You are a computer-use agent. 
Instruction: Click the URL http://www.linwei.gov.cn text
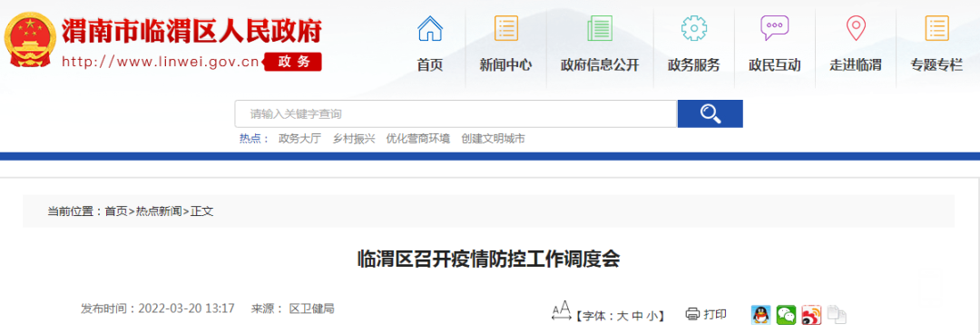pos(161,61)
